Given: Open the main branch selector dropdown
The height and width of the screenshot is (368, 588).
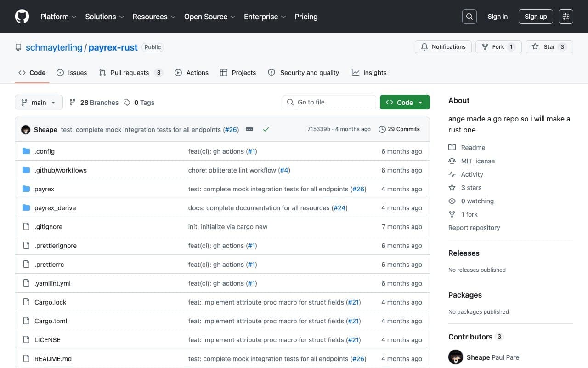Looking at the screenshot, I should click(x=39, y=103).
